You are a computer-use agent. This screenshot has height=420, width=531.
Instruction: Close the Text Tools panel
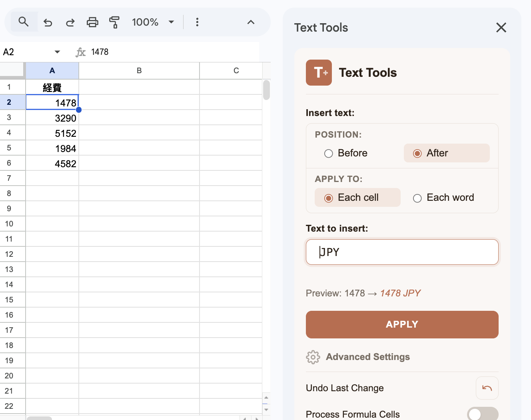[x=501, y=28]
